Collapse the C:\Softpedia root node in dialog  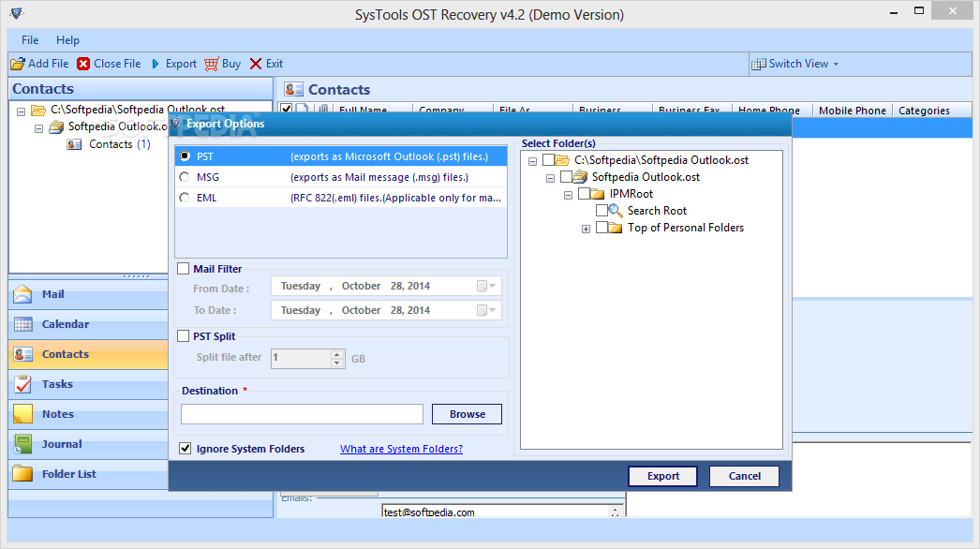(532, 161)
